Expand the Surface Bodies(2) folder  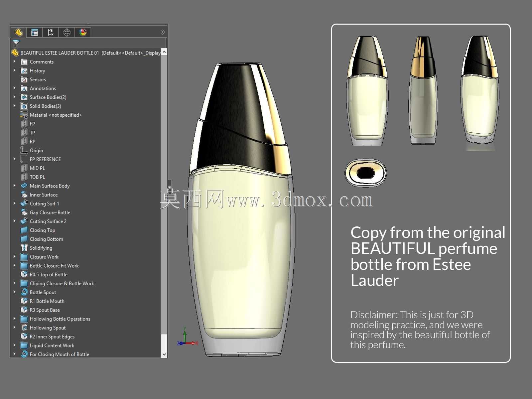15,97
